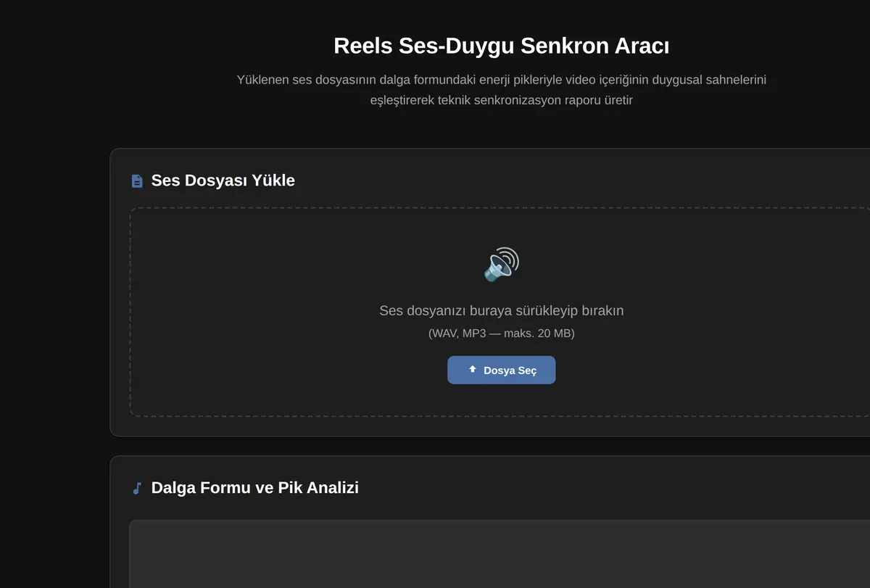Click the file document icon beside Ses Dosyası Yükle
This screenshot has height=588, width=870.
click(137, 181)
